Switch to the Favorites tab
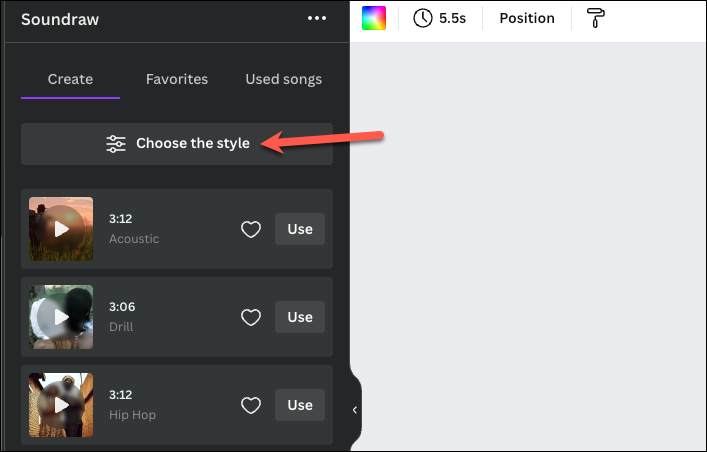This screenshot has height=452, width=707. [177, 79]
